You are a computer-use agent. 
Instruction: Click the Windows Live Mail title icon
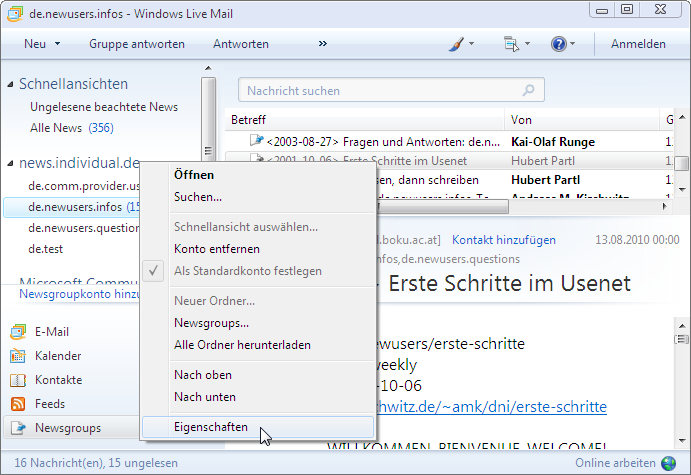click(x=15, y=14)
